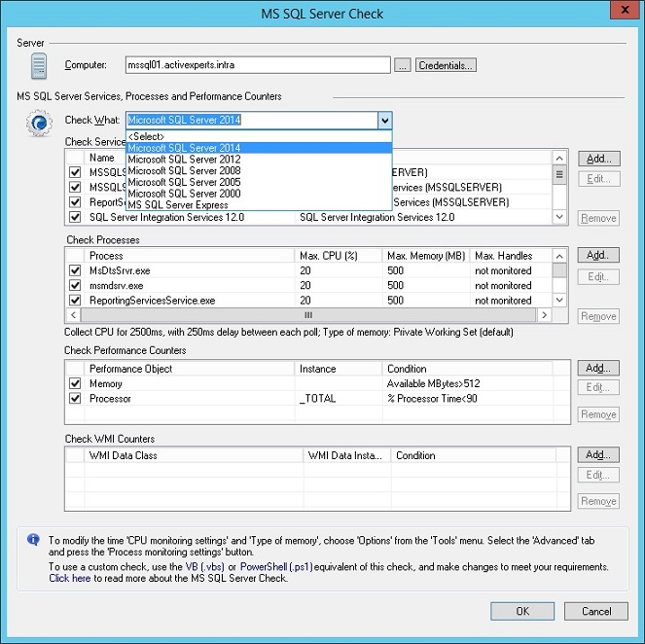
Task: Click Add for Performance Counters
Action: (598, 368)
